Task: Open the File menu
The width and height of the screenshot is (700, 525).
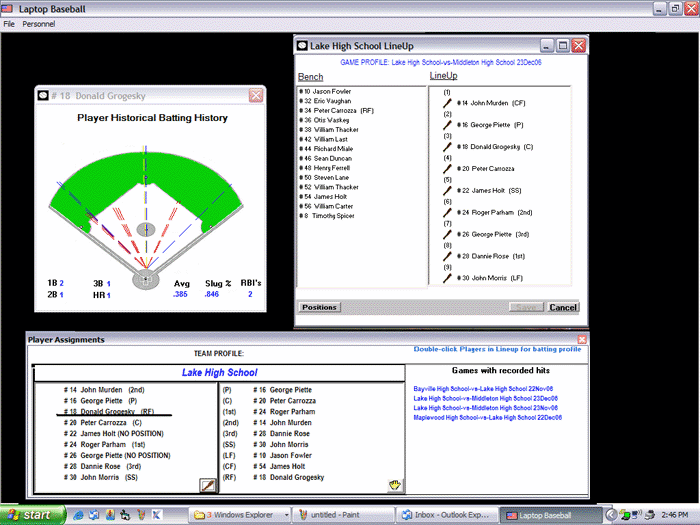Action: click(x=9, y=23)
